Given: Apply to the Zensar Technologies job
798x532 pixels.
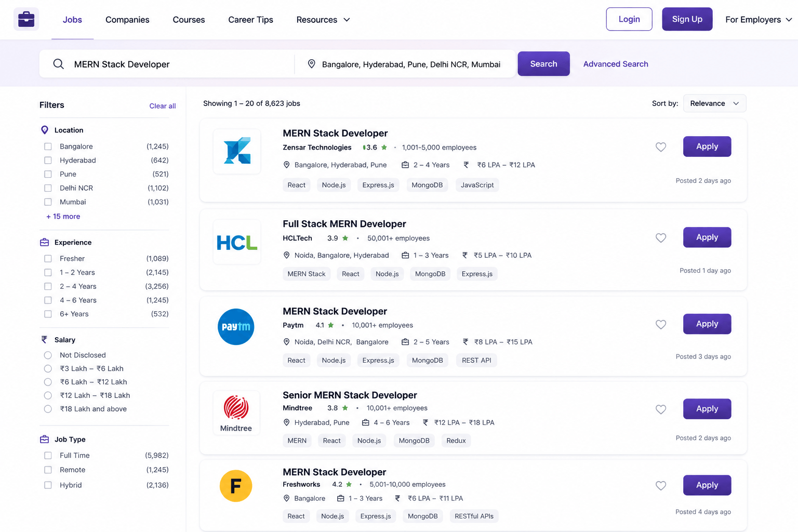Looking at the screenshot, I should (x=707, y=147).
